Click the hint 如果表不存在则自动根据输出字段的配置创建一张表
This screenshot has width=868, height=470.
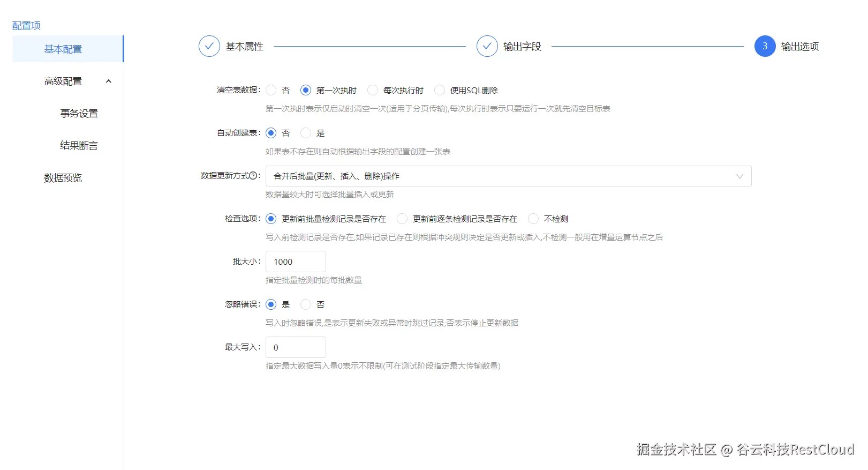point(358,151)
